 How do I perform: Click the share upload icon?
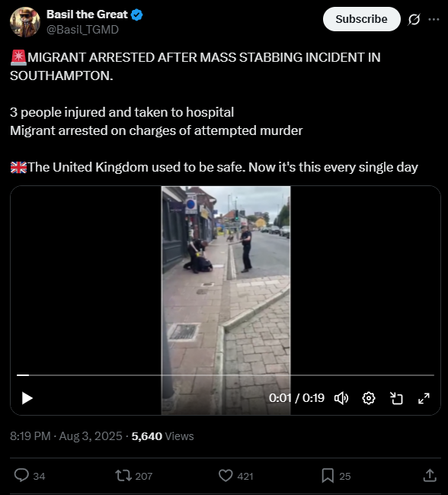[x=430, y=475]
